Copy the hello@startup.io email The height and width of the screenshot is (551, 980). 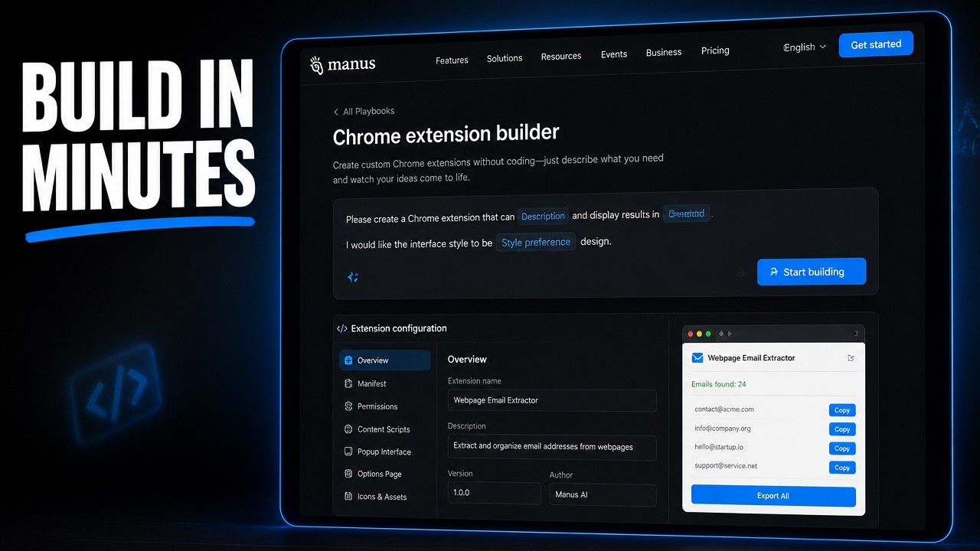tap(842, 448)
